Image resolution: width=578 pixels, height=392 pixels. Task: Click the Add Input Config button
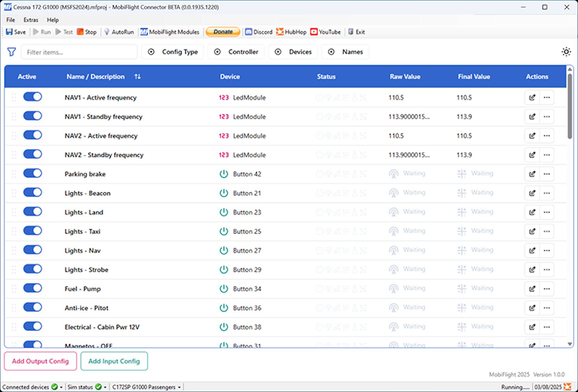114,361
